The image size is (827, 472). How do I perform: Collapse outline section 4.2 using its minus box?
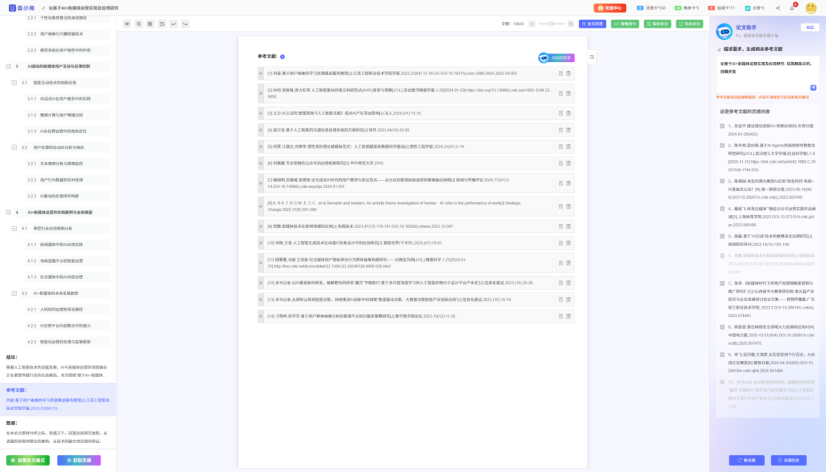[14, 293]
